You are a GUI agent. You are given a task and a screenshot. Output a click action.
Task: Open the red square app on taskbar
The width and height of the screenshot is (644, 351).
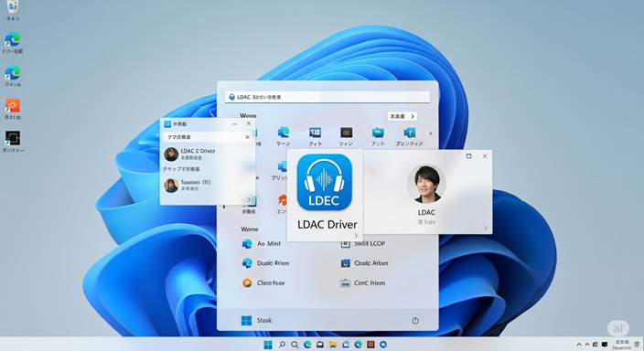tap(370, 345)
